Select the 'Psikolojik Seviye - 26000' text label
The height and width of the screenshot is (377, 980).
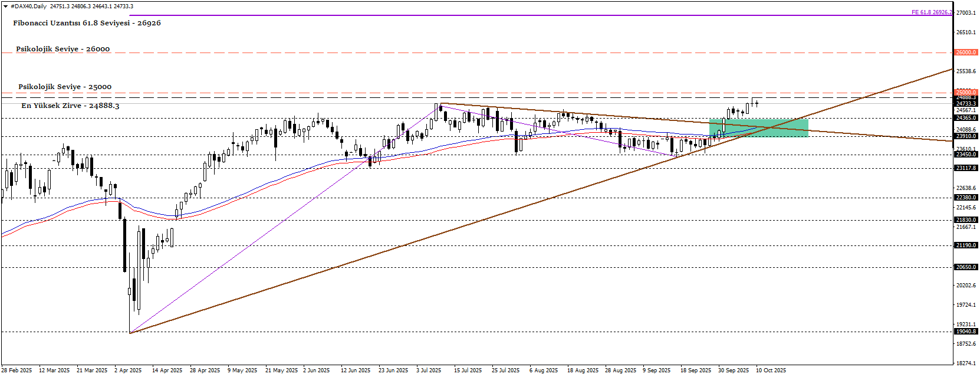click(x=63, y=49)
